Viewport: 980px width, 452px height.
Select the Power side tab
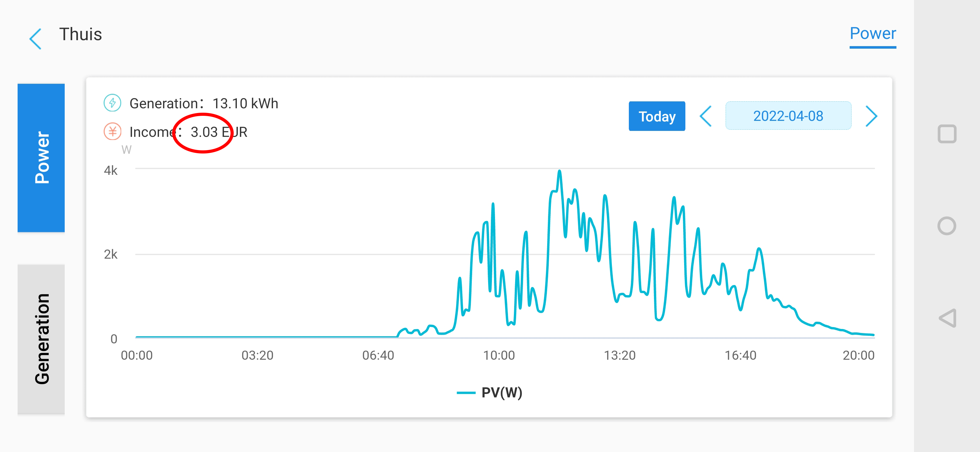[x=41, y=157]
